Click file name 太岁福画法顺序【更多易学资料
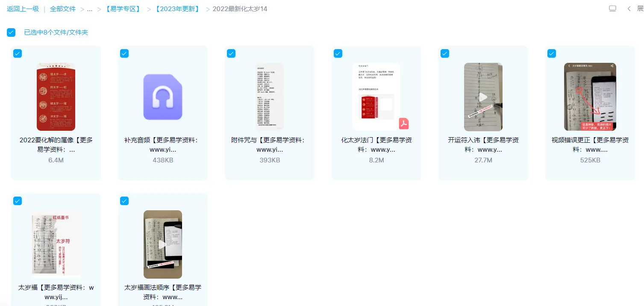Viewport: 644px width, 306px height. (163, 292)
